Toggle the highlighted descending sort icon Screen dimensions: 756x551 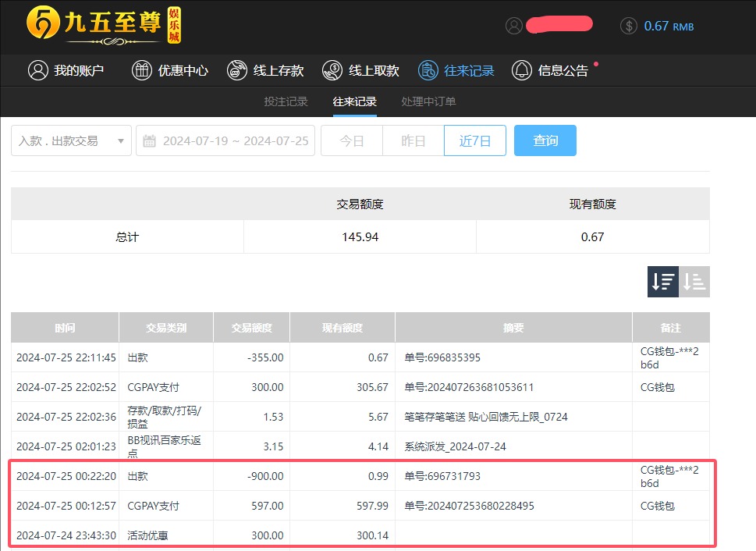(662, 281)
